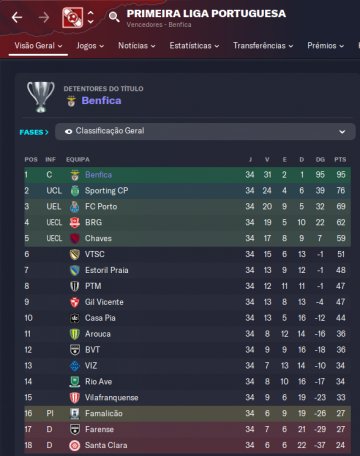Click the search magnifier icon
Screen dimensions: 360x456
(114, 17)
